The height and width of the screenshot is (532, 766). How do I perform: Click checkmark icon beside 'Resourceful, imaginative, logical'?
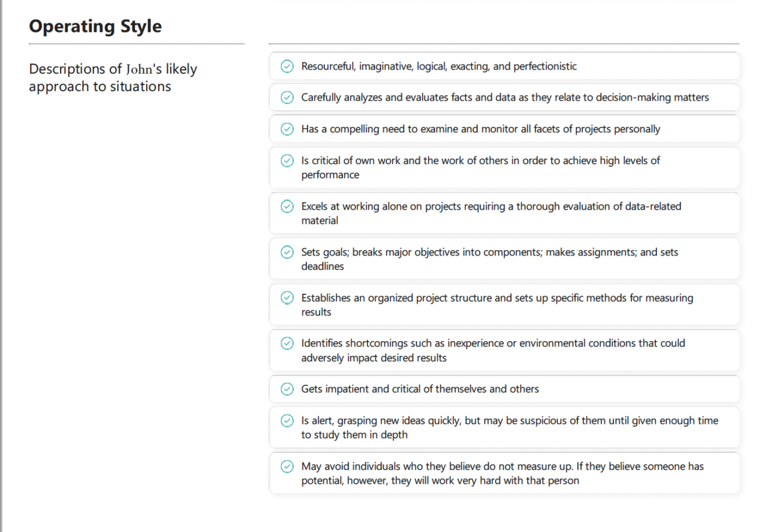click(287, 66)
